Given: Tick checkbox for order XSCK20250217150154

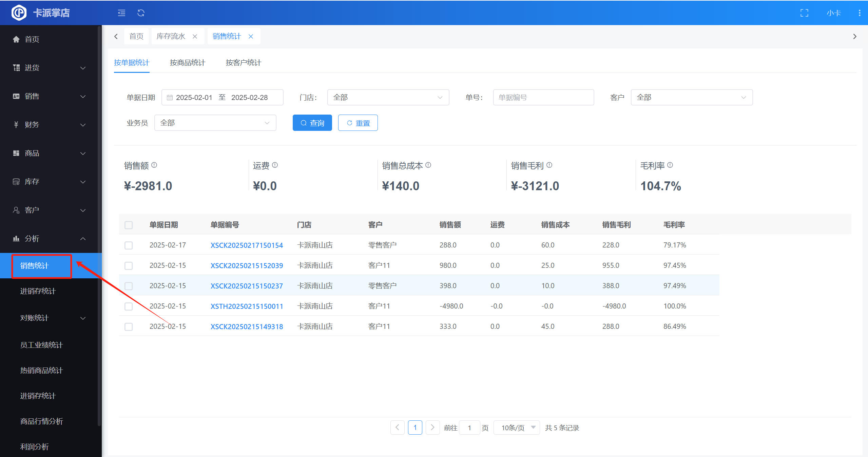Looking at the screenshot, I should point(129,245).
